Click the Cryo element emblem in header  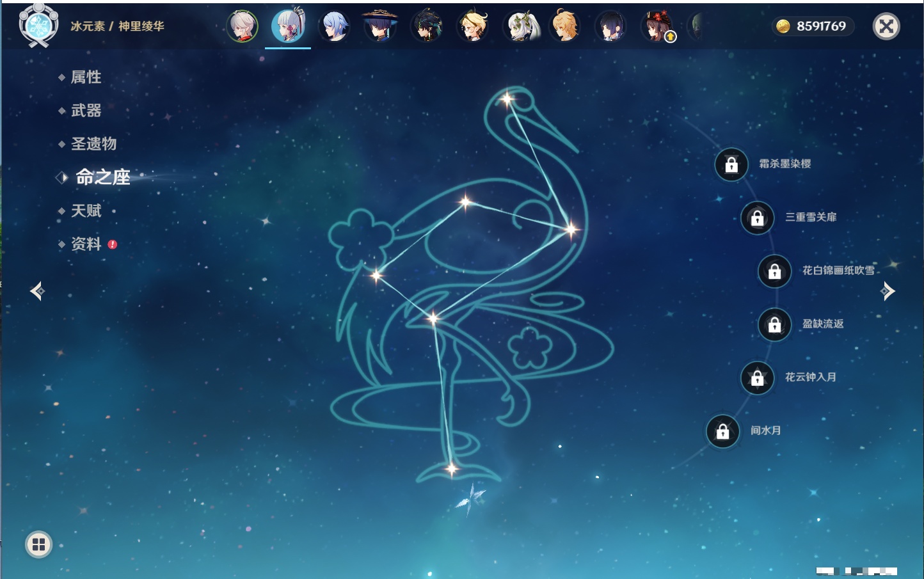pyautogui.click(x=38, y=26)
